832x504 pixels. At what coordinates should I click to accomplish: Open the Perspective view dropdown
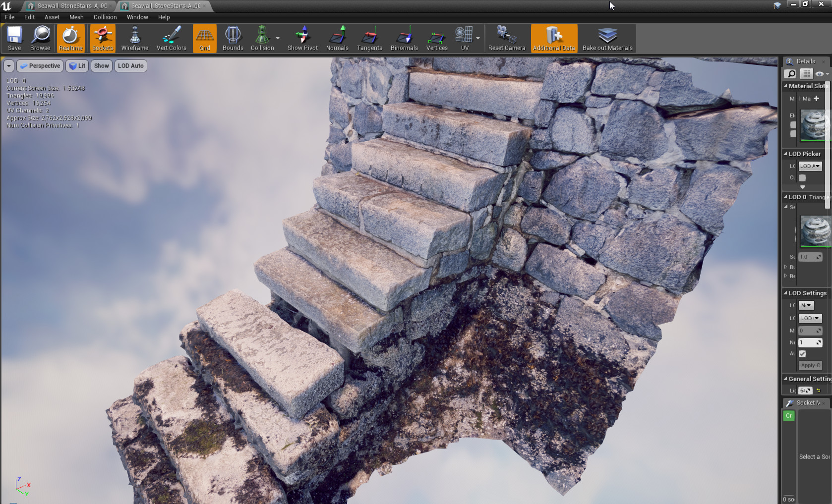(39, 65)
